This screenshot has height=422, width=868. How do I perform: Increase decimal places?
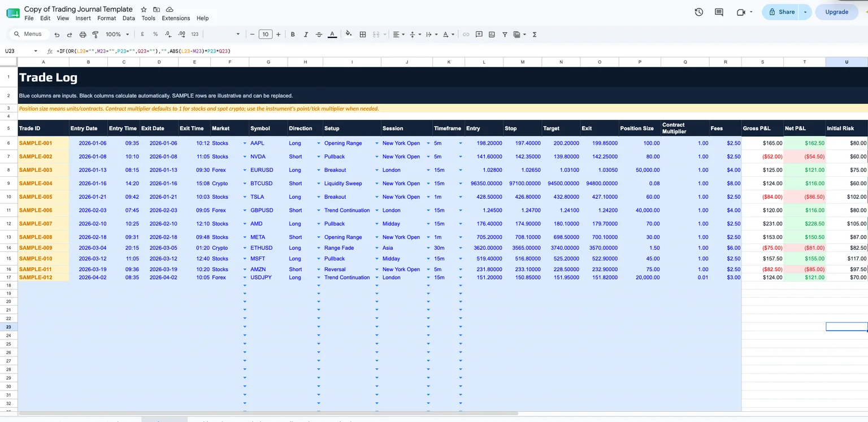coord(181,34)
